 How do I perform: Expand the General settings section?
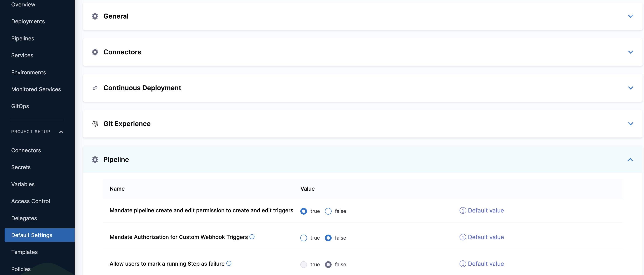pyautogui.click(x=630, y=16)
